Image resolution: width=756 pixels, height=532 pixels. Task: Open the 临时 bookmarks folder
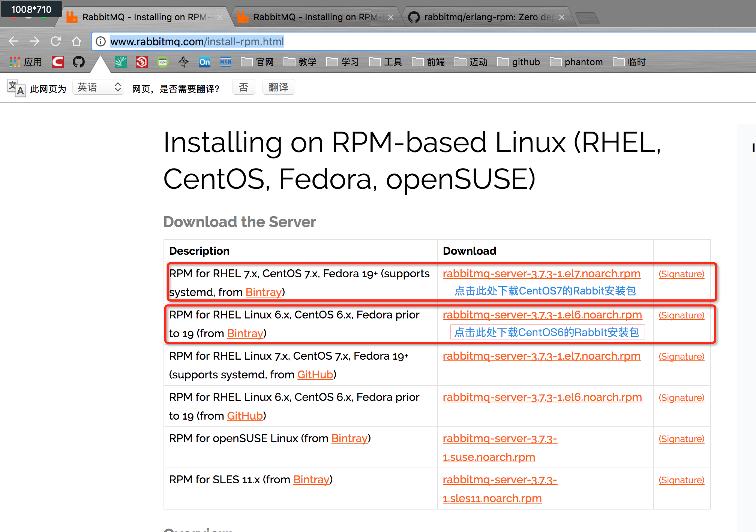pyautogui.click(x=629, y=62)
